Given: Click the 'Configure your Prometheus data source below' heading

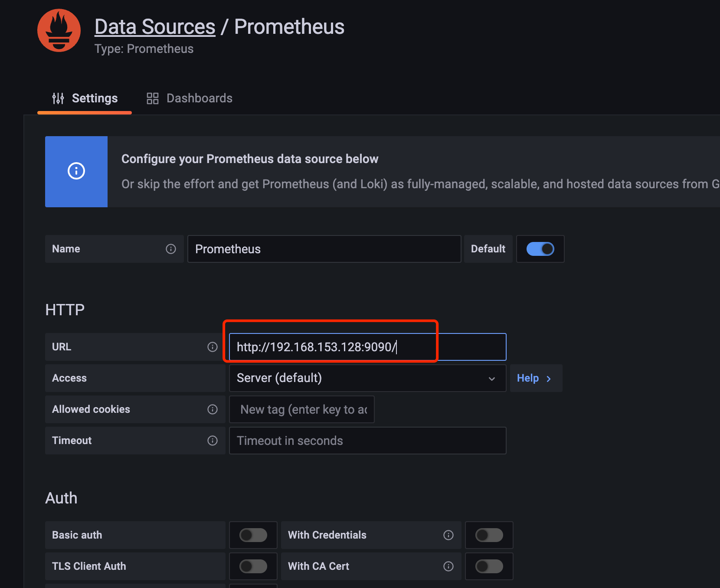Looking at the screenshot, I should [250, 159].
